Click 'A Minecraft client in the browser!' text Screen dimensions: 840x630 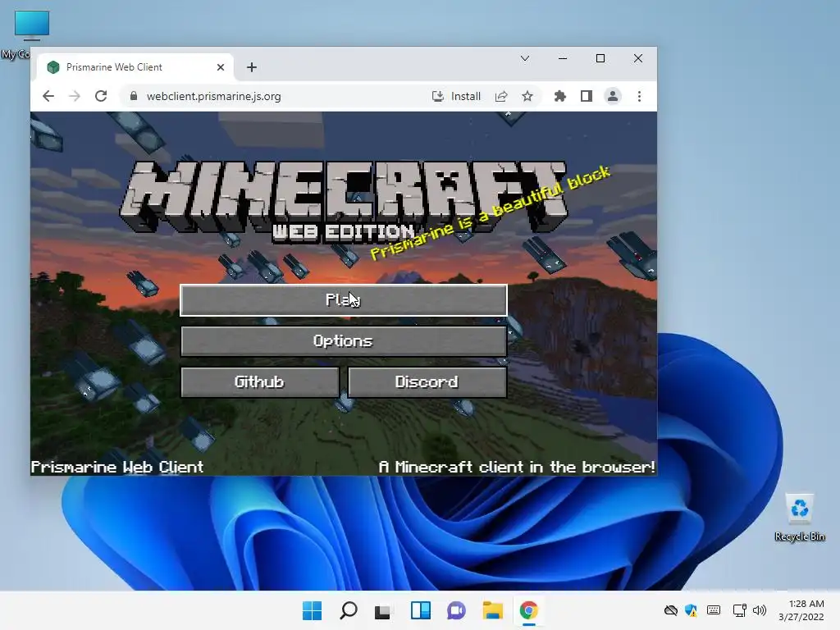[517, 467]
